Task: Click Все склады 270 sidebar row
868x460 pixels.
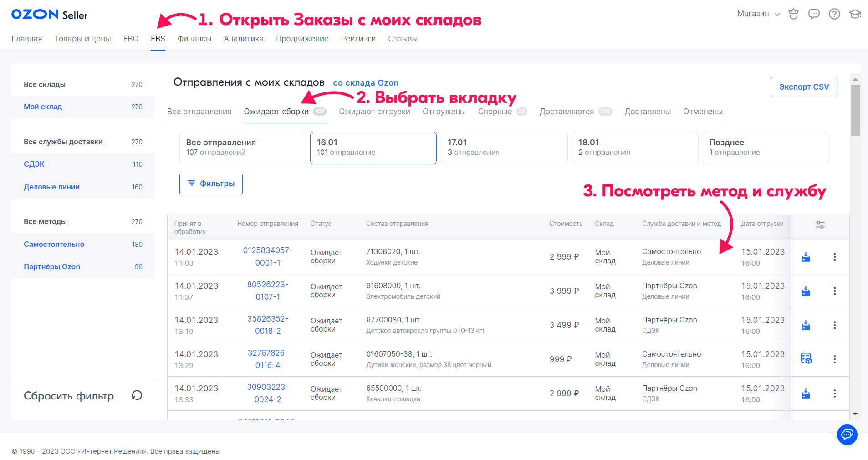Action: 83,85
